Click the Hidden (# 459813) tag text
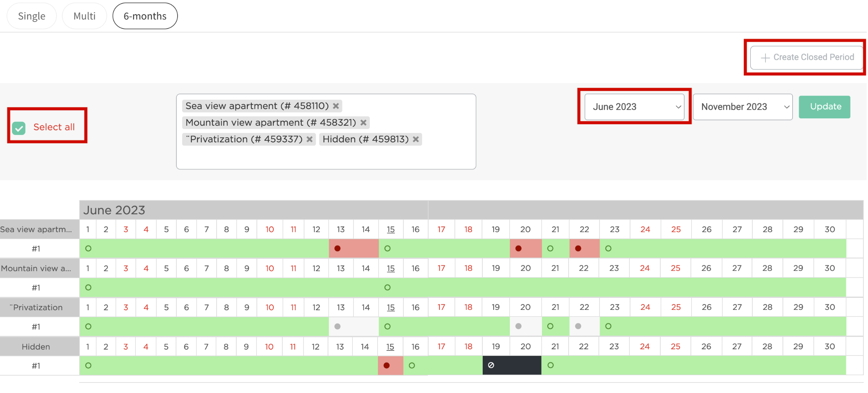The height and width of the screenshot is (393, 868). (366, 139)
